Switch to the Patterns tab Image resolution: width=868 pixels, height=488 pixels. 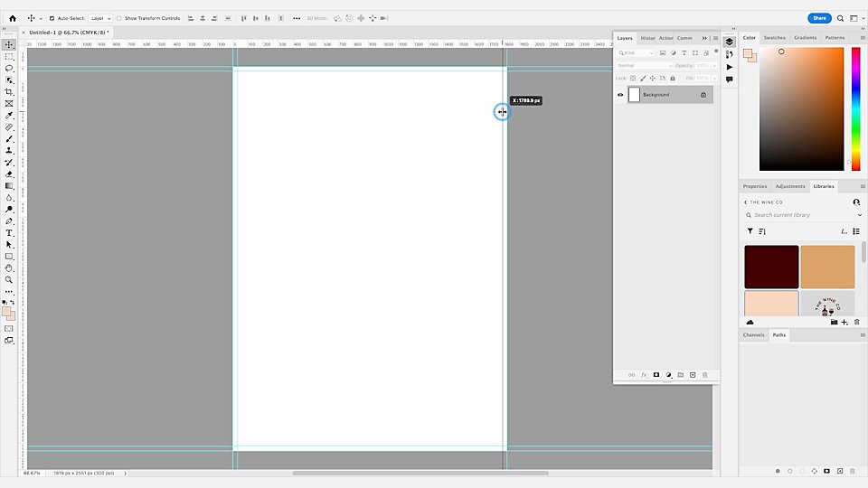click(835, 38)
